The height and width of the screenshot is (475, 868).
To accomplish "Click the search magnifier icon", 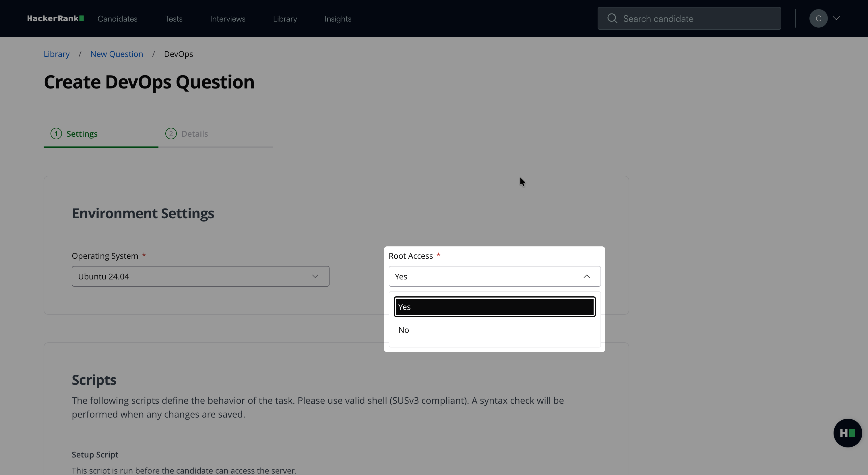I will 612,19.
